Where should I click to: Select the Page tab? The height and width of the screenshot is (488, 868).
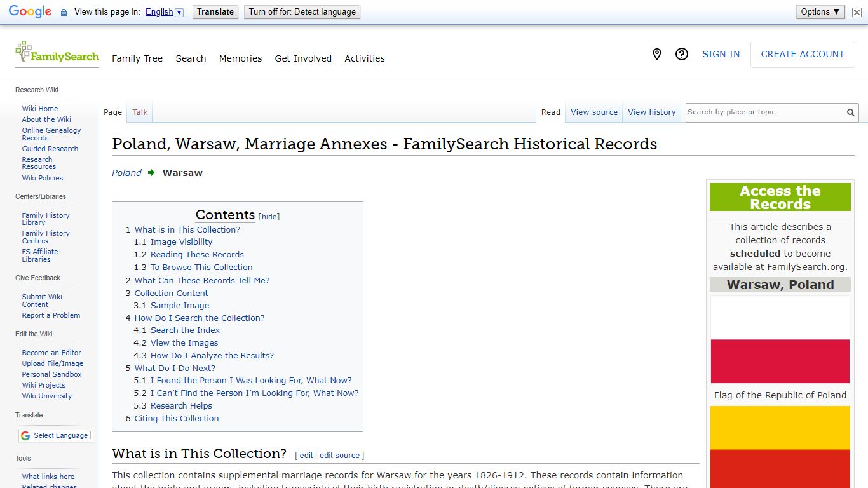(x=112, y=112)
